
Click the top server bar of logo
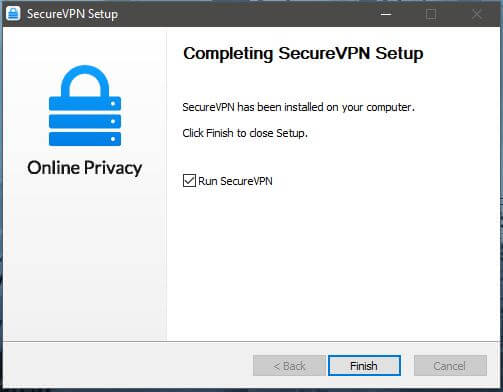85,103
